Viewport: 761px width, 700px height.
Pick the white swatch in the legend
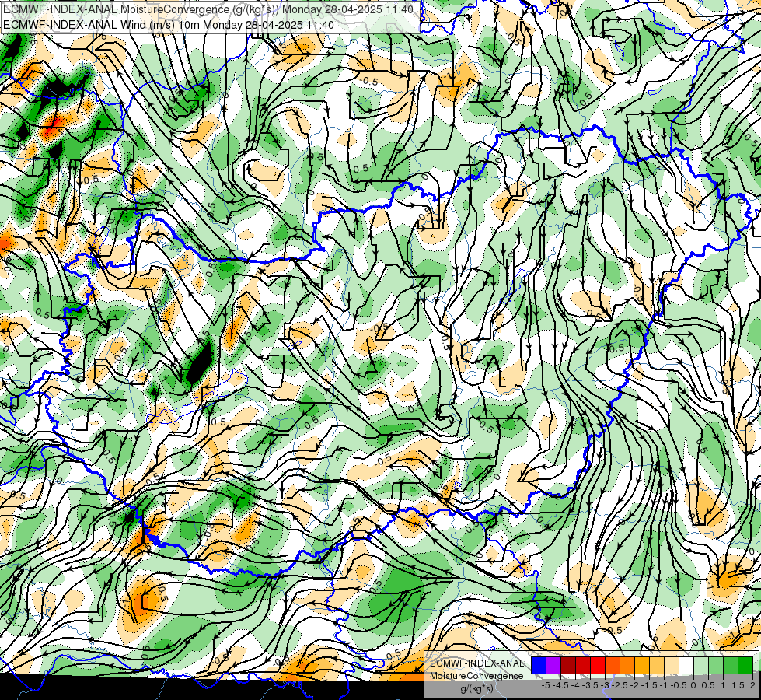(x=686, y=665)
